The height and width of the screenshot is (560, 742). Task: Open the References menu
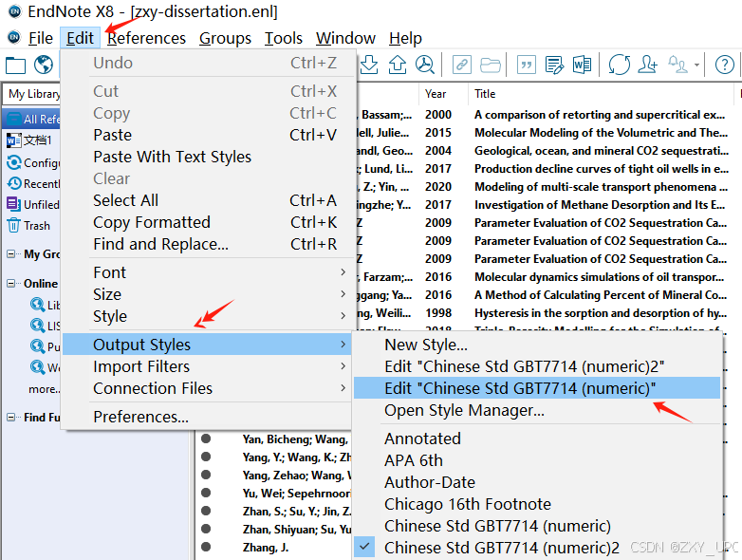tap(146, 38)
